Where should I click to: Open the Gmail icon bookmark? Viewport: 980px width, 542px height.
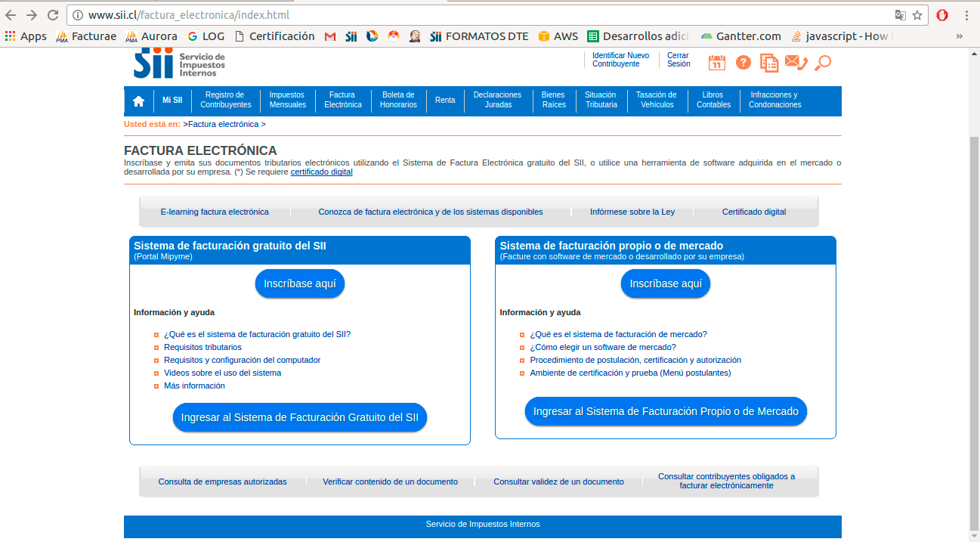(329, 36)
